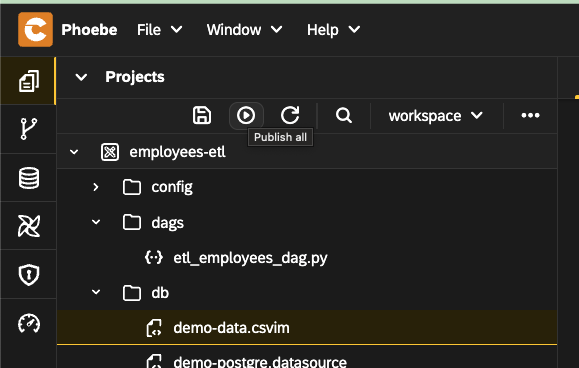The width and height of the screenshot is (579, 368).
Task: Open the Database sidebar icon
Action: point(29,178)
